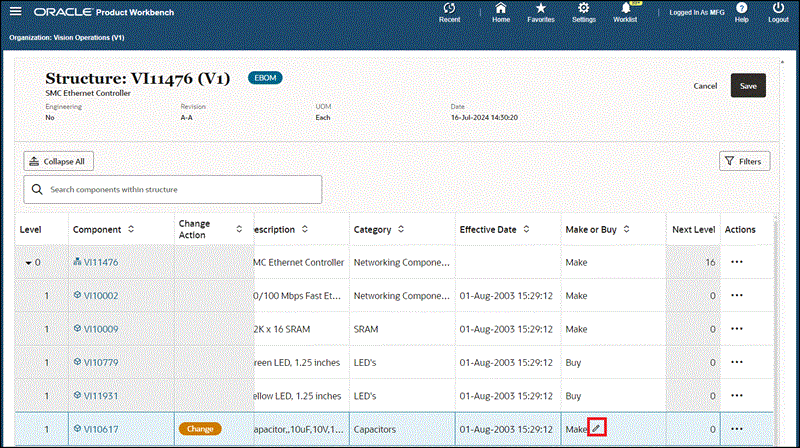Click Buy in the VI11931 row
Screen dimensions: 800x448
[573, 396]
